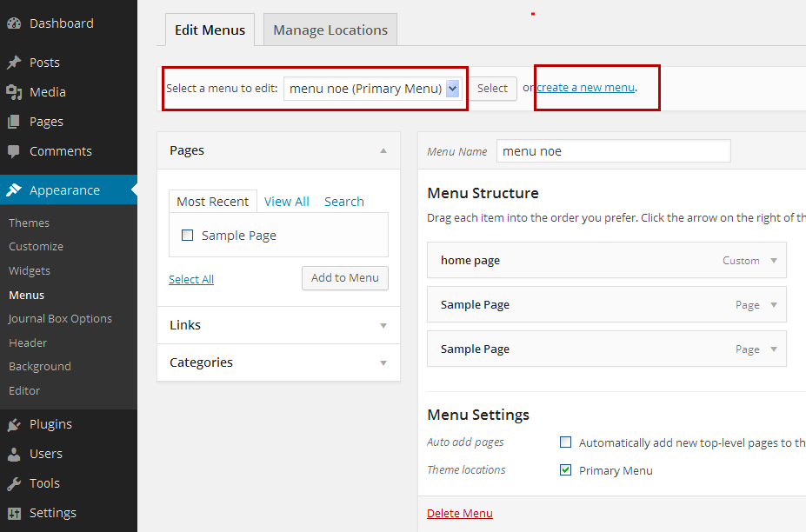Expand the home page menu item

774,261
